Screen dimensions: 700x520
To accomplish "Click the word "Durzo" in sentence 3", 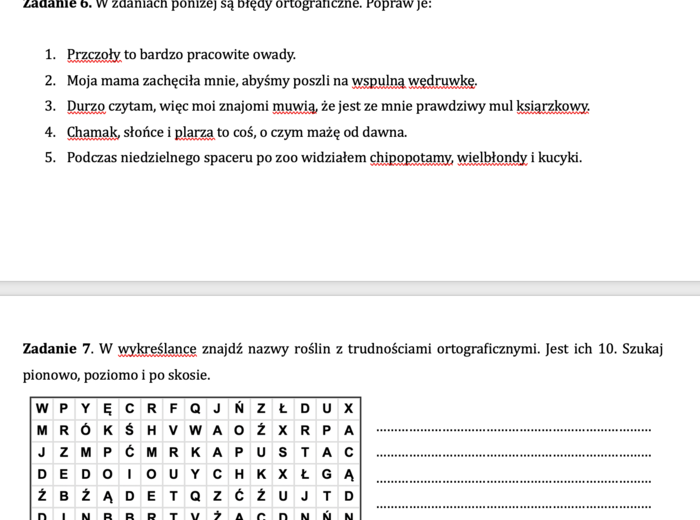I will tap(85, 106).
